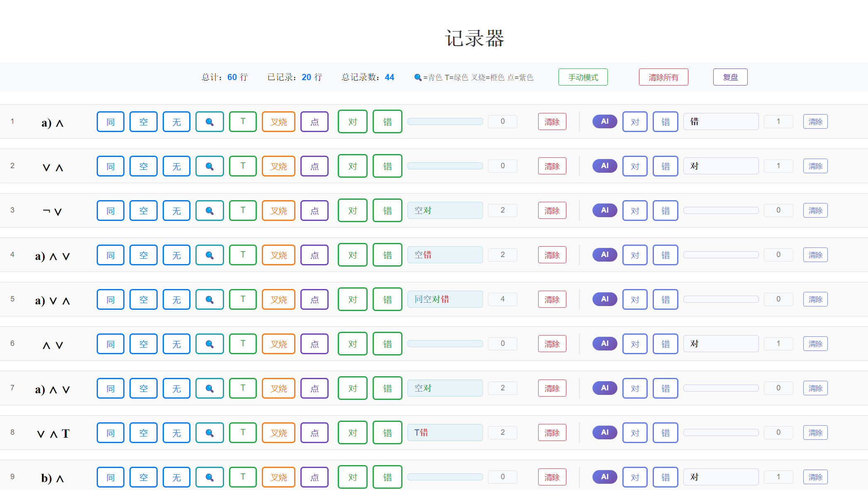Click the 点 icon in row 9

pos(314,477)
